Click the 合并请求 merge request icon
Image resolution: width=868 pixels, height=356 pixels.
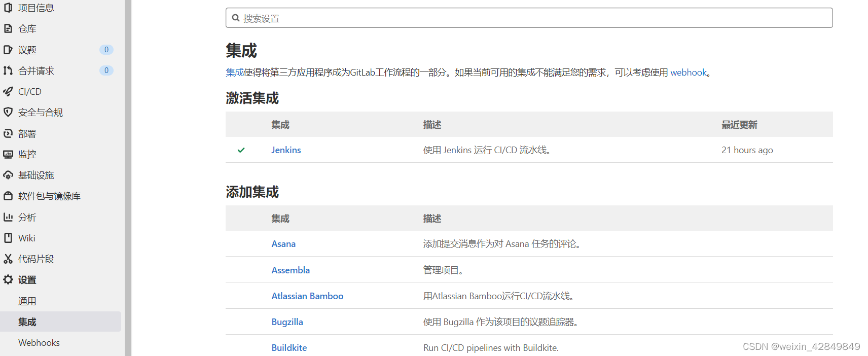[8, 70]
